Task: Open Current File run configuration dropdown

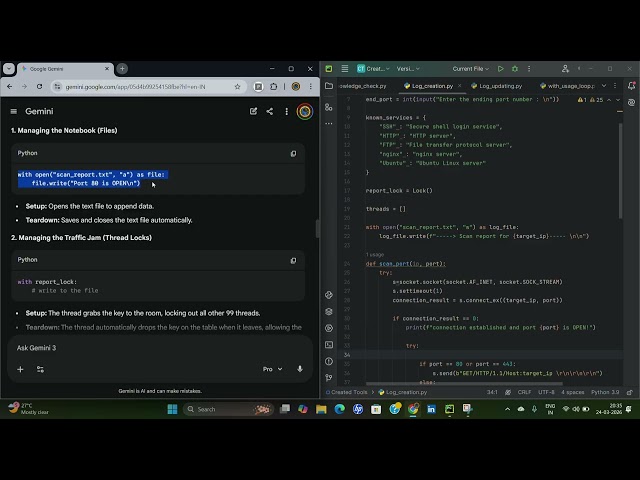Action: (x=470, y=69)
